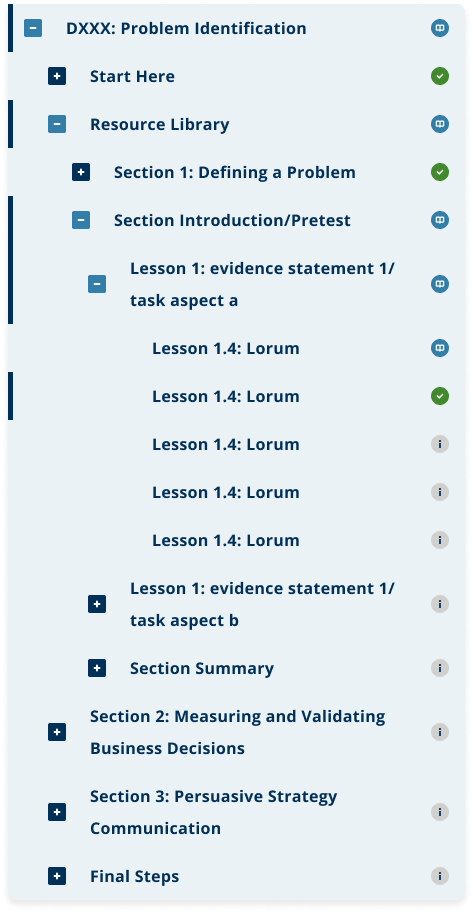Click the info icon for Section 3: Persuasive Strategy Communication
Viewport: 473px width, 912px height.
pos(440,811)
